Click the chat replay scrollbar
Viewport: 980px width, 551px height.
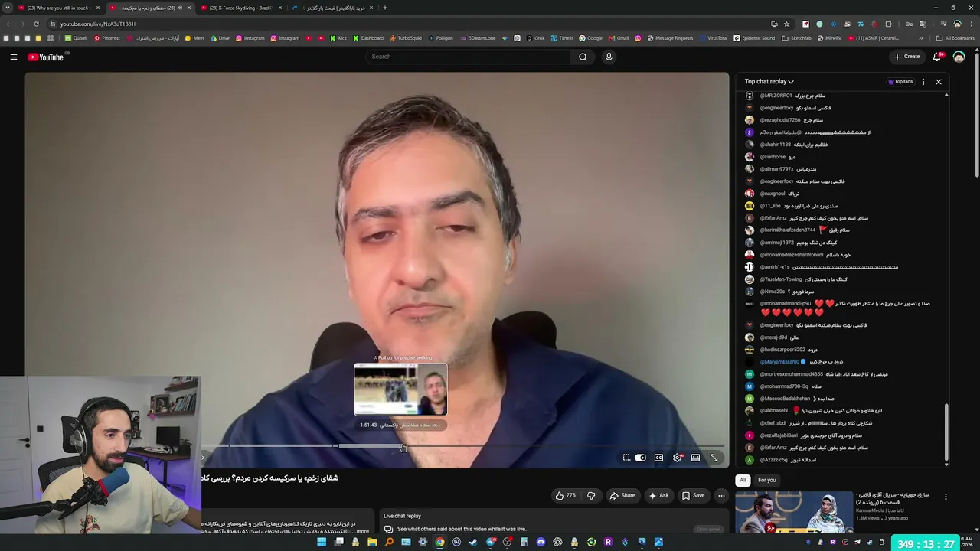[x=946, y=433]
